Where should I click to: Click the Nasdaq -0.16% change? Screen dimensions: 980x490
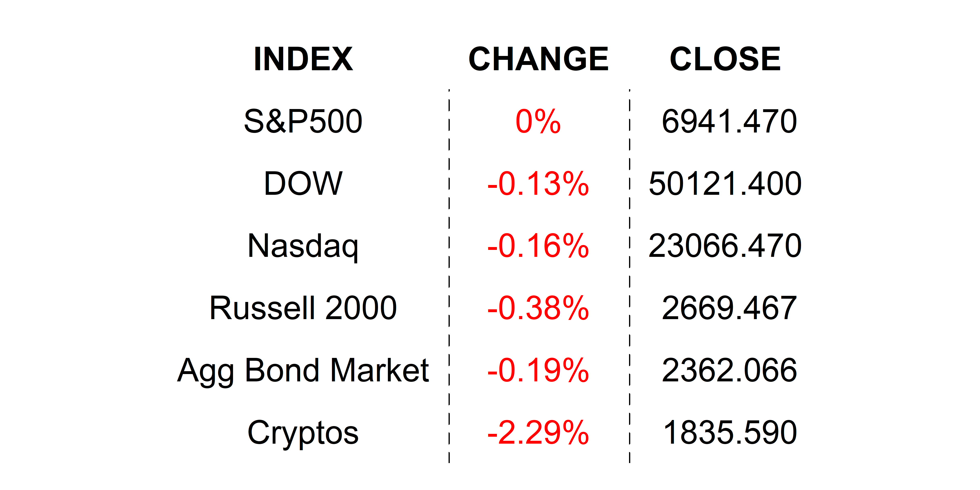[538, 246]
